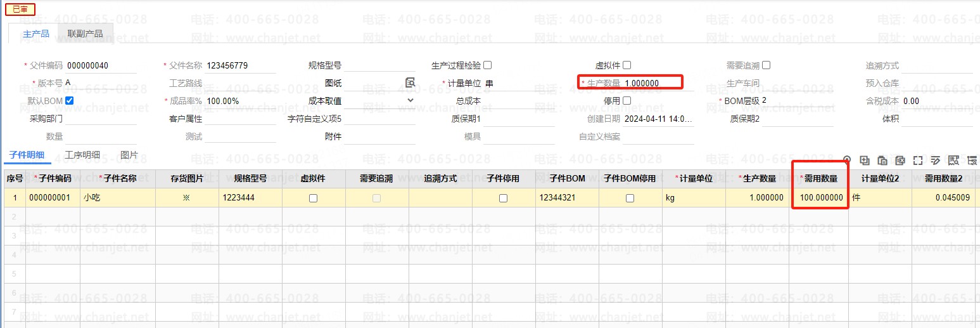980x328 pixels.
Task: Toggle the 停用 checkbox in the header form
Action: (627, 101)
